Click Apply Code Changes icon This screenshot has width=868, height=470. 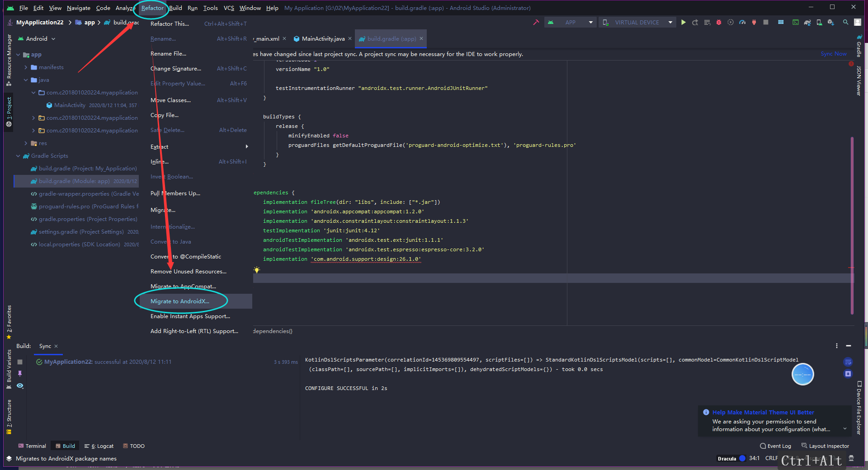[707, 22]
